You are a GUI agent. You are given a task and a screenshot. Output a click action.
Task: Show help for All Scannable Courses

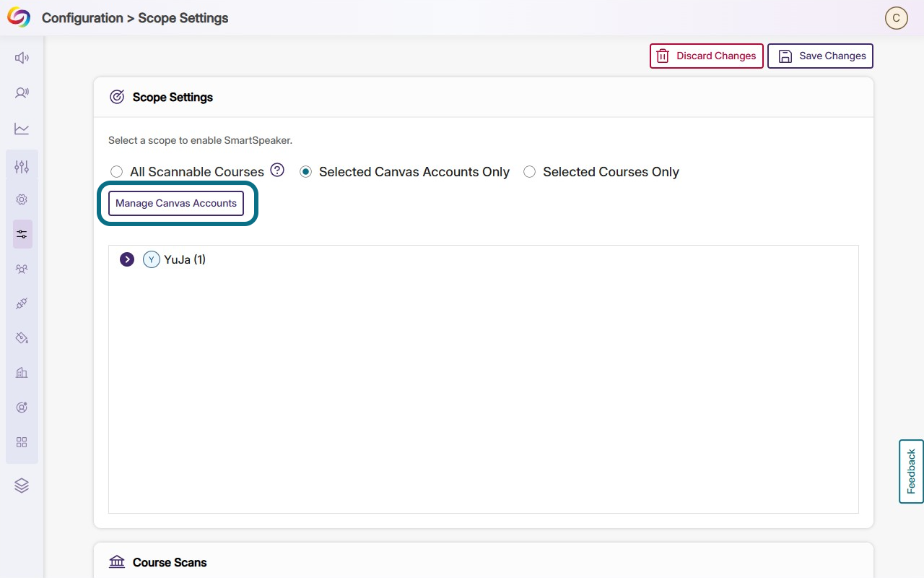coord(277,171)
